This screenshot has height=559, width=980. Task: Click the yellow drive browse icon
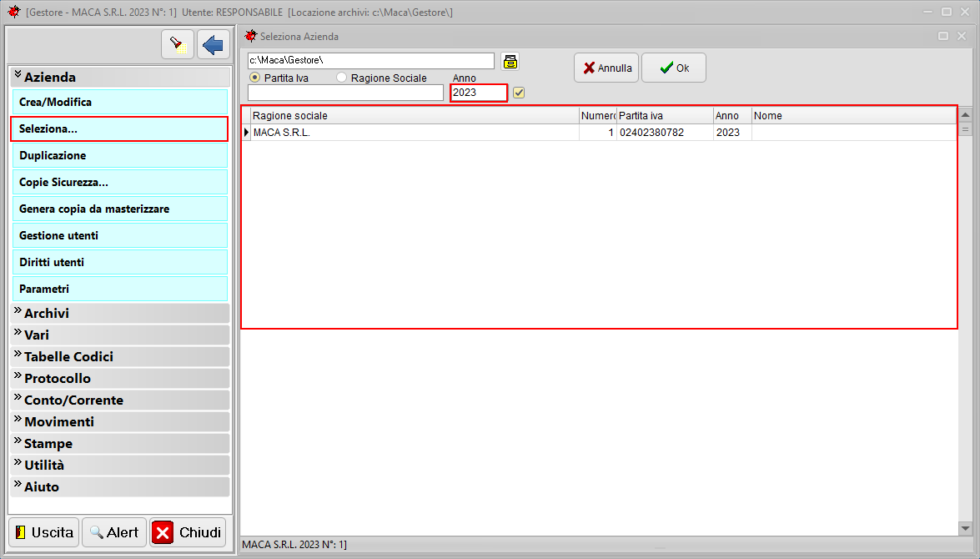tap(510, 61)
